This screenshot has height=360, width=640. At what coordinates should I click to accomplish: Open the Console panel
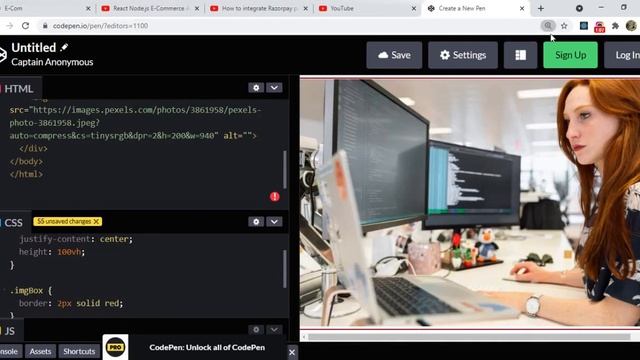[x=10, y=351]
